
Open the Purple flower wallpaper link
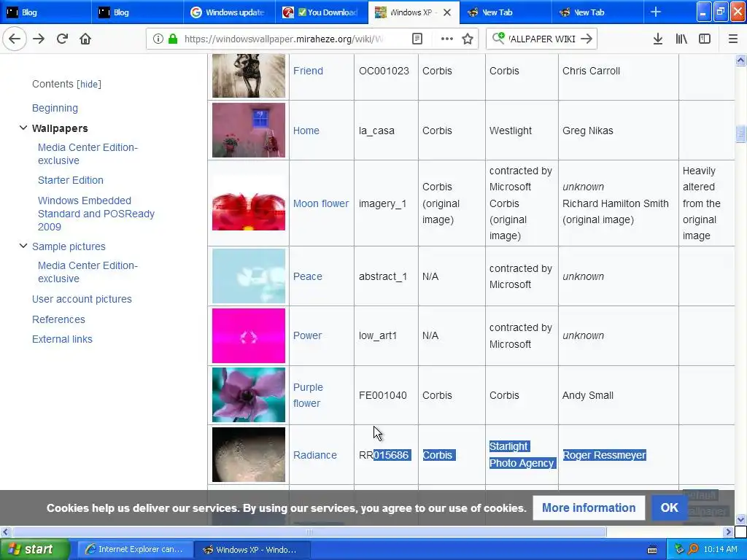308,395
